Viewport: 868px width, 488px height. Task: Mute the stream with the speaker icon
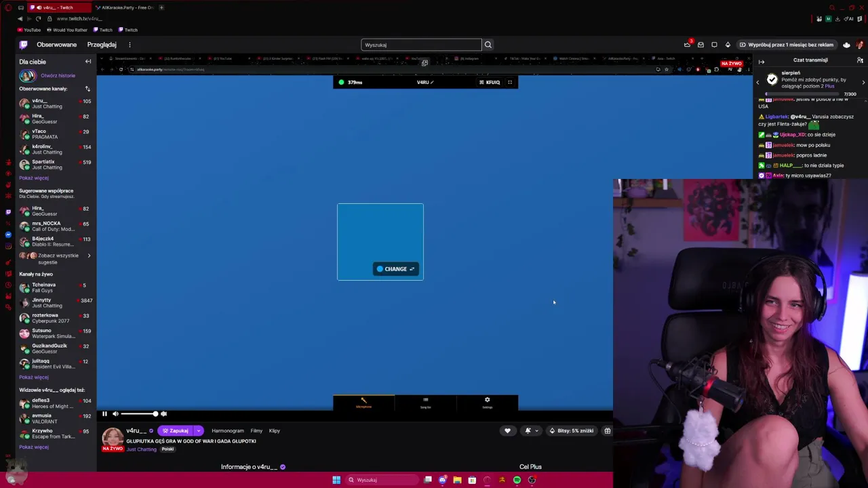115,414
